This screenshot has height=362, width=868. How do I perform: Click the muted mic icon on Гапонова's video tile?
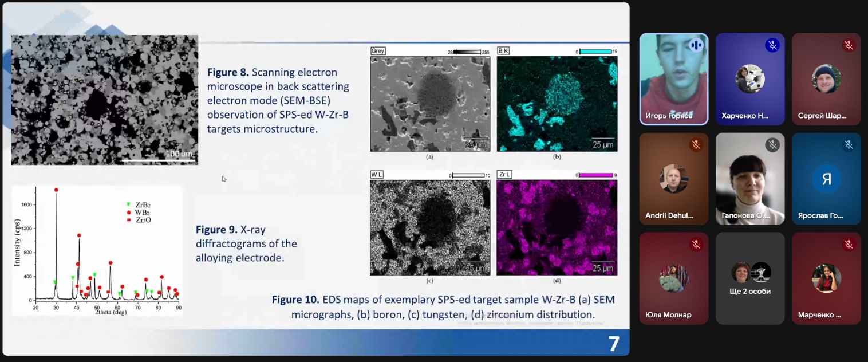[772, 145]
